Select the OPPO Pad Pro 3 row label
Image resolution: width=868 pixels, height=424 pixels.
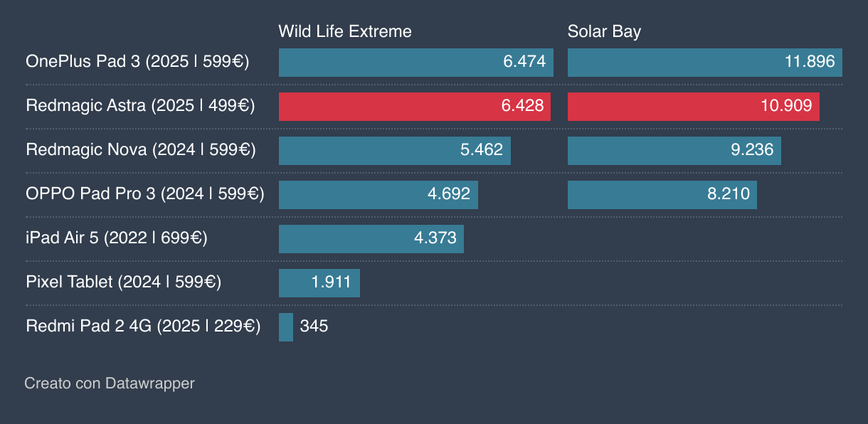coord(145,194)
